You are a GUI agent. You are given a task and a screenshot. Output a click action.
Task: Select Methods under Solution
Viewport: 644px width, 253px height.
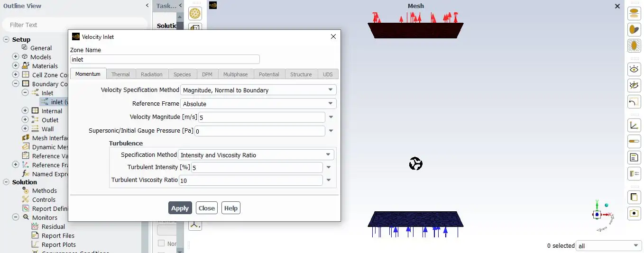tap(45, 190)
